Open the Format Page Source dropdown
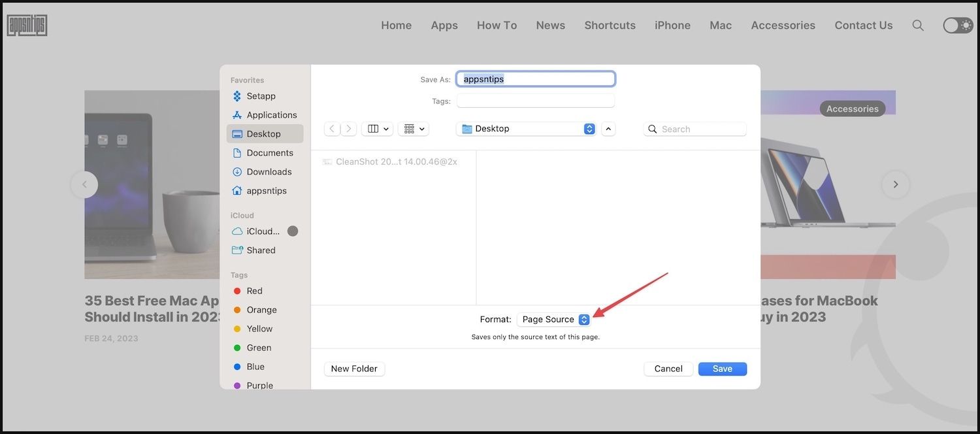 (x=554, y=320)
